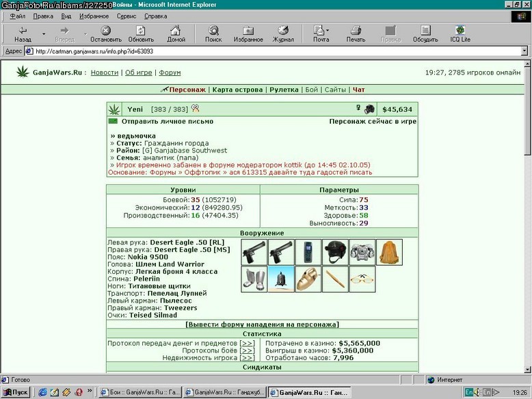Click the camera icon next to $45,634
The image size is (532, 399).
tap(369, 109)
